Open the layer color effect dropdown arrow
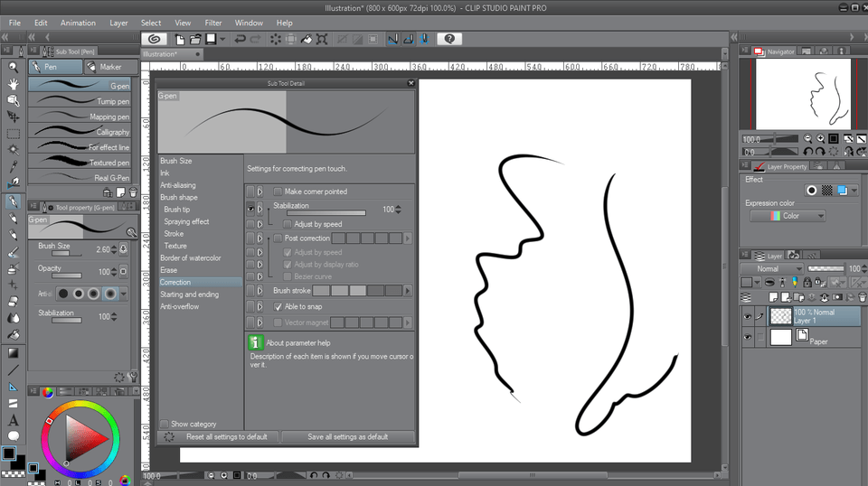 point(854,191)
